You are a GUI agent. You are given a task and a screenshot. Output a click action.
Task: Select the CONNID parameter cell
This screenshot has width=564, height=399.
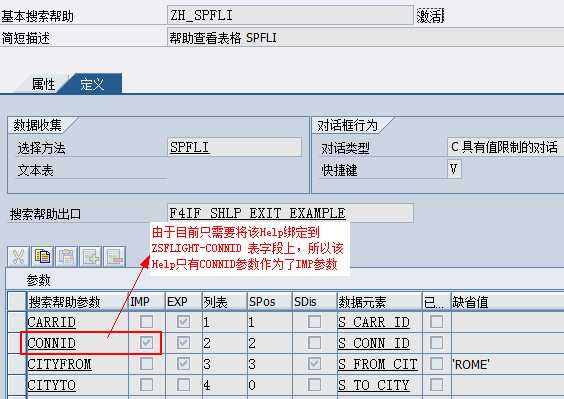click(x=78, y=343)
